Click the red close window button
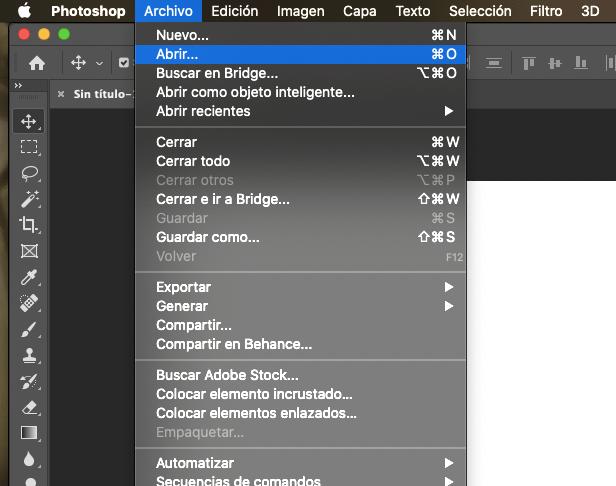The height and width of the screenshot is (486, 616). tap(24, 35)
